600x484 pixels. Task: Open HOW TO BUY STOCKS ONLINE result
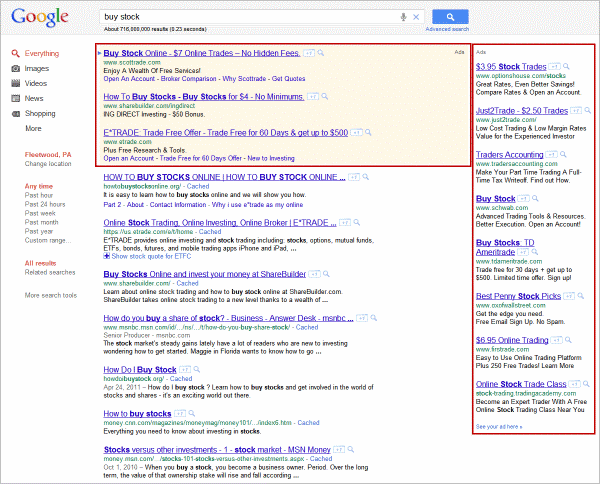pos(224,177)
